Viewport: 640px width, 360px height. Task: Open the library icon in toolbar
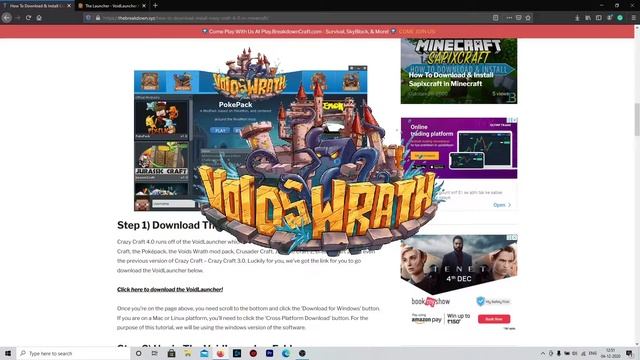[x=588, y=18]
